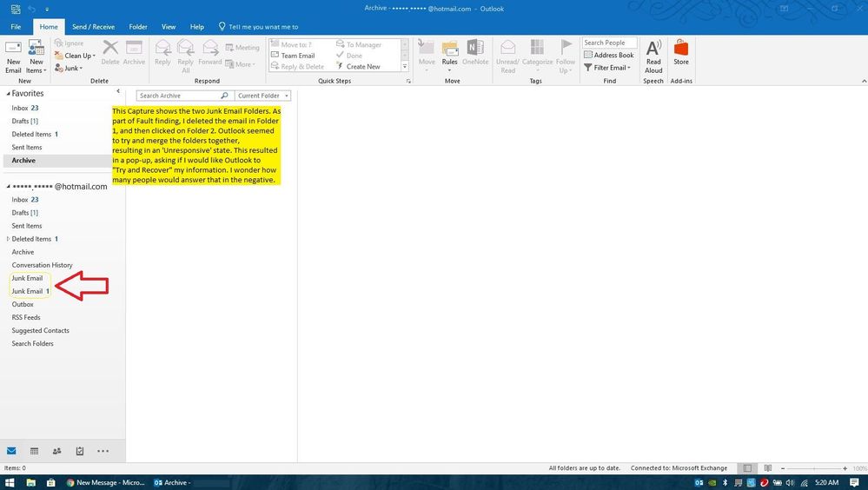This screenshot has height=490, width=868.
Task: Open the Quick Steps dialog launcher
Action: (408, 81)
